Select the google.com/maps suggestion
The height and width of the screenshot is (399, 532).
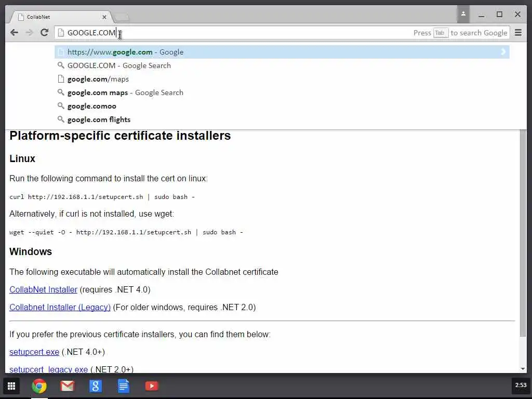(x=282, y=79)
